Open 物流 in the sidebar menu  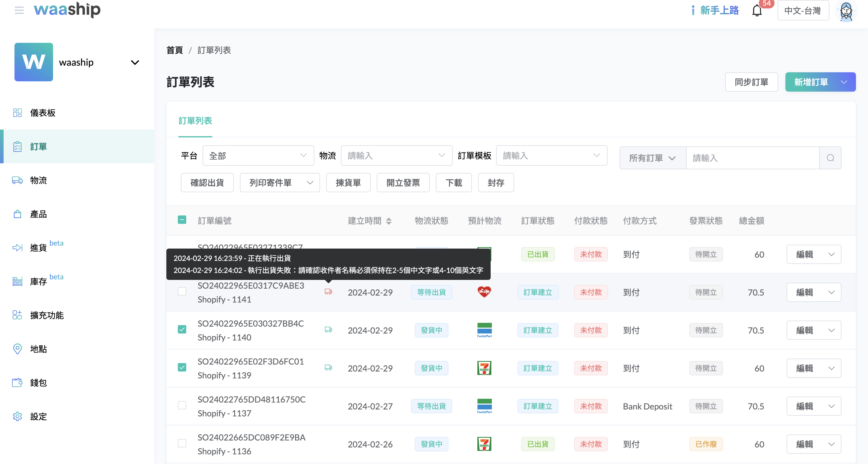(38, 180)
